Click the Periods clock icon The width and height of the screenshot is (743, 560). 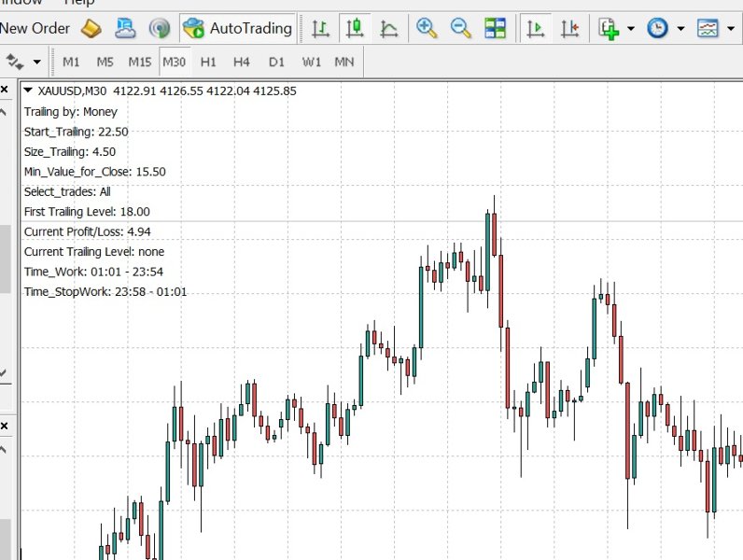658,28
